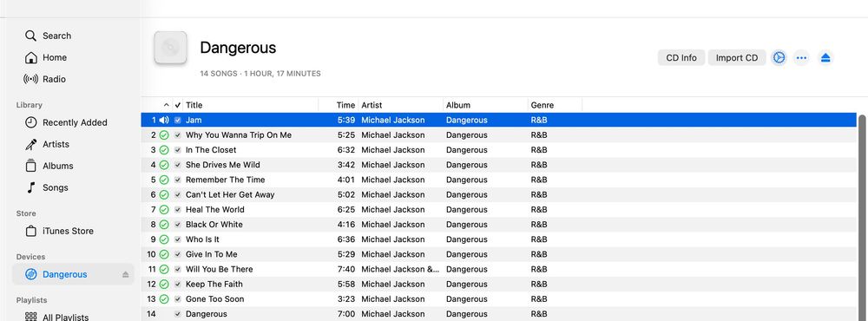The image size is (868, 321).
Task: Select the Heal The World track title
Action: tap(214, 210)
